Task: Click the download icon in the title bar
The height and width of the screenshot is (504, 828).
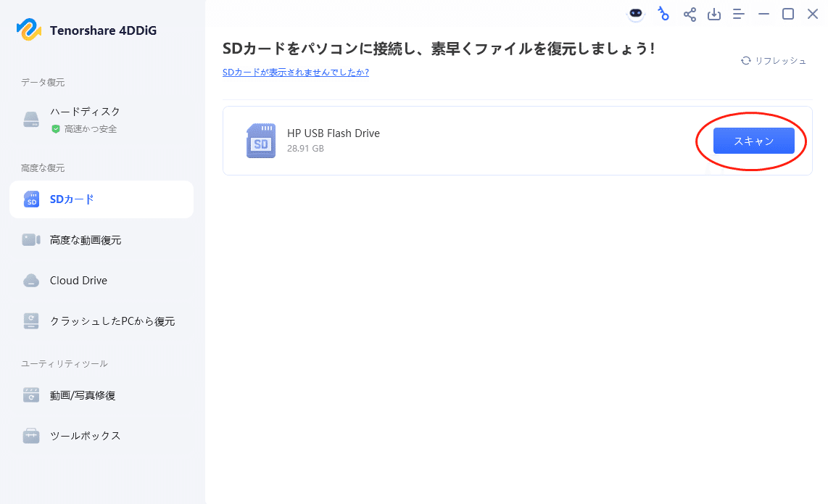Action: click(713, 14)
